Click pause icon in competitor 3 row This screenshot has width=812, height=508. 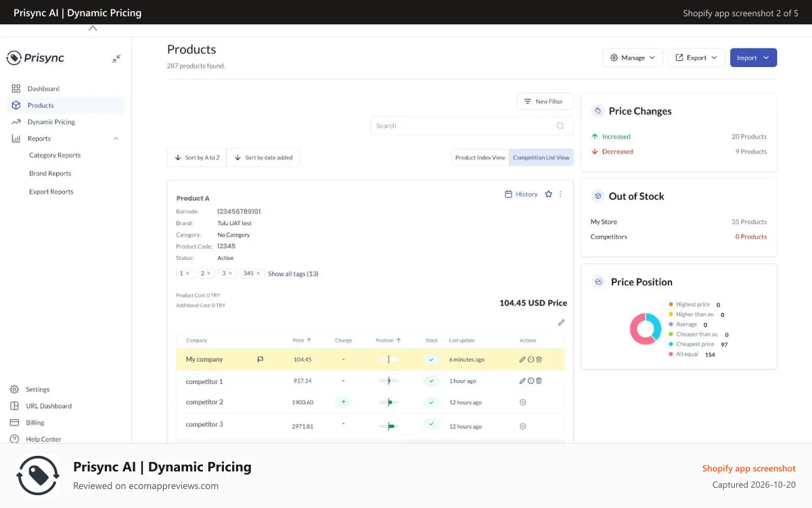tap(522, 426)
